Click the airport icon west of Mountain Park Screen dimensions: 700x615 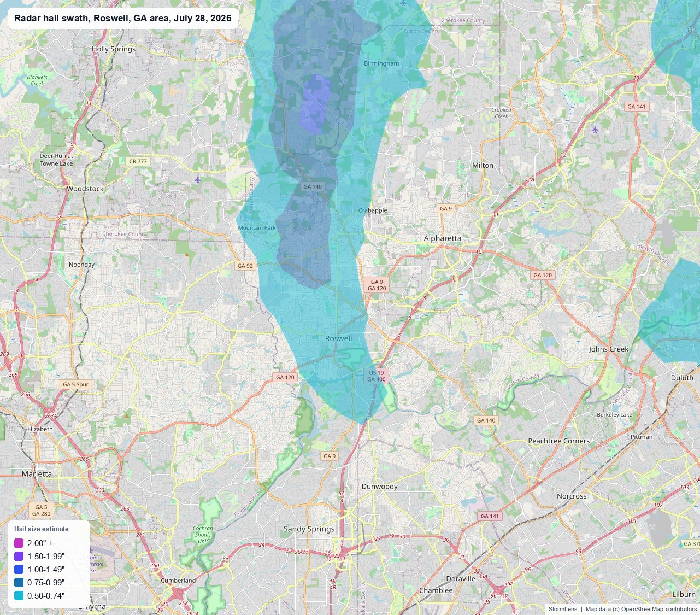pos(198,179)
